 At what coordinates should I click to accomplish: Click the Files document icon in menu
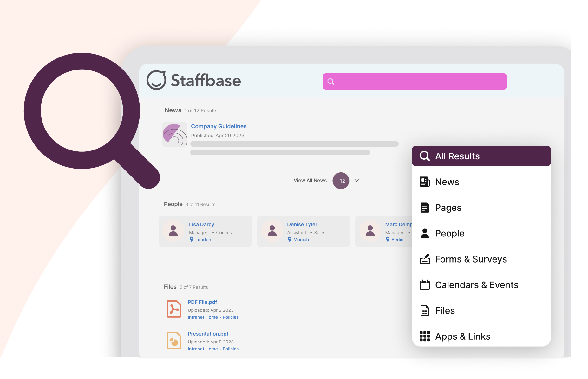coord(425,310)
